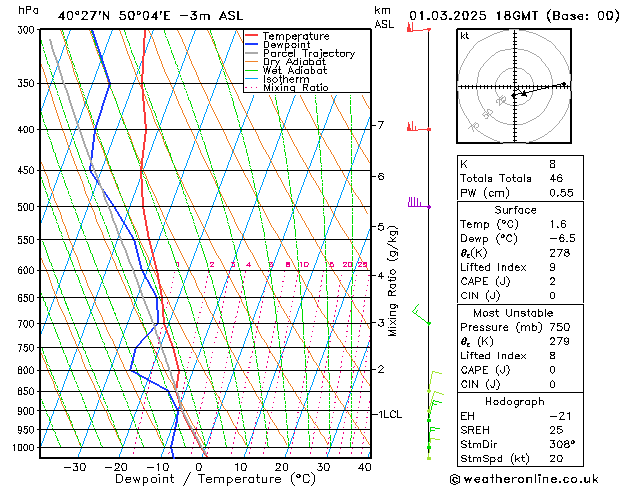The height and width of the screenshot is (486, 629).
Task: Click the 'Mixing Ratio (g/kg)' vertical axis title
Action: coord(392,281)
